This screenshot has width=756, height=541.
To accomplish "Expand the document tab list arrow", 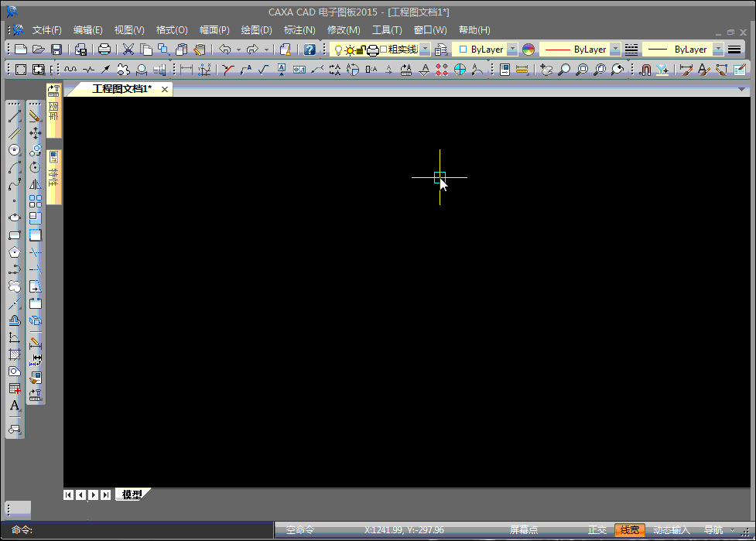I will (741, 89).
